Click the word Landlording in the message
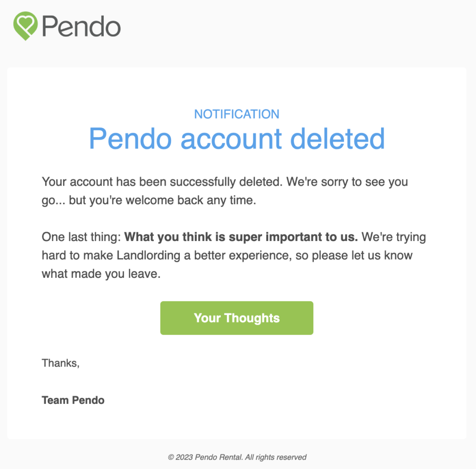The height and width of the screenshot is (469, 476). tap(148, 255)
